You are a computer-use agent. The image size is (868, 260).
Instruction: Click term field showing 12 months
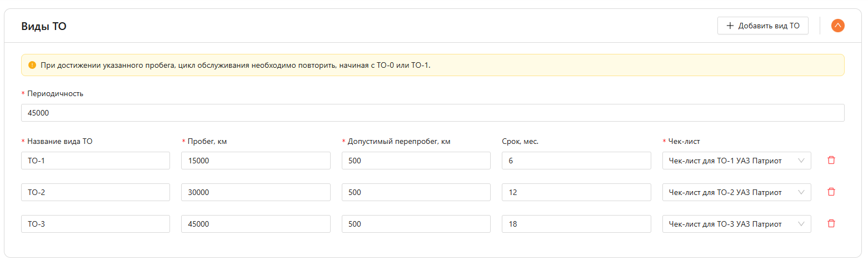pyautogui.click(x=576, y=192)
